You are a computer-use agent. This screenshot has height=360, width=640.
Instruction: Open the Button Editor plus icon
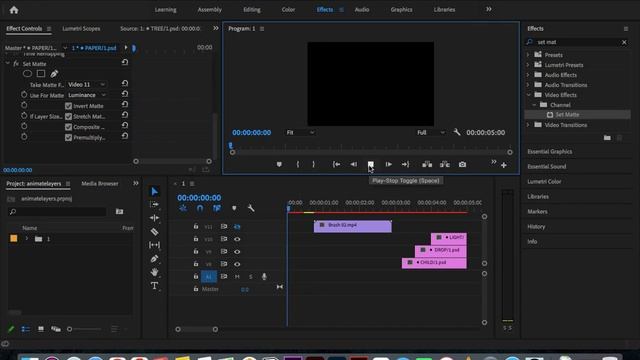coord(504,165)
